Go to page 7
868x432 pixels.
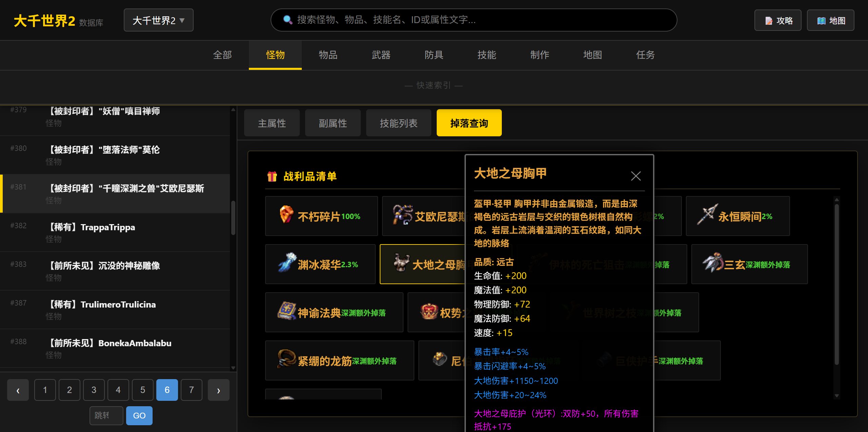click(192, 390)
